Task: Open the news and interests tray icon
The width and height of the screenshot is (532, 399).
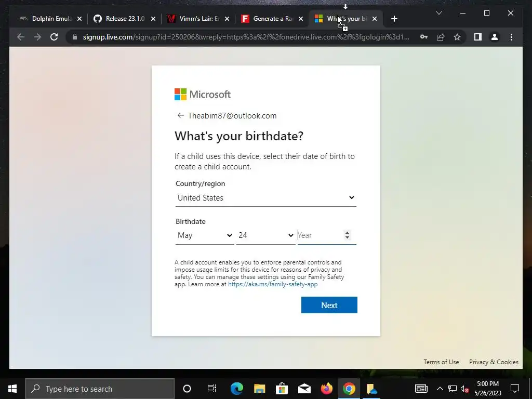Action: pyautogui.click(x=421, y=389)
